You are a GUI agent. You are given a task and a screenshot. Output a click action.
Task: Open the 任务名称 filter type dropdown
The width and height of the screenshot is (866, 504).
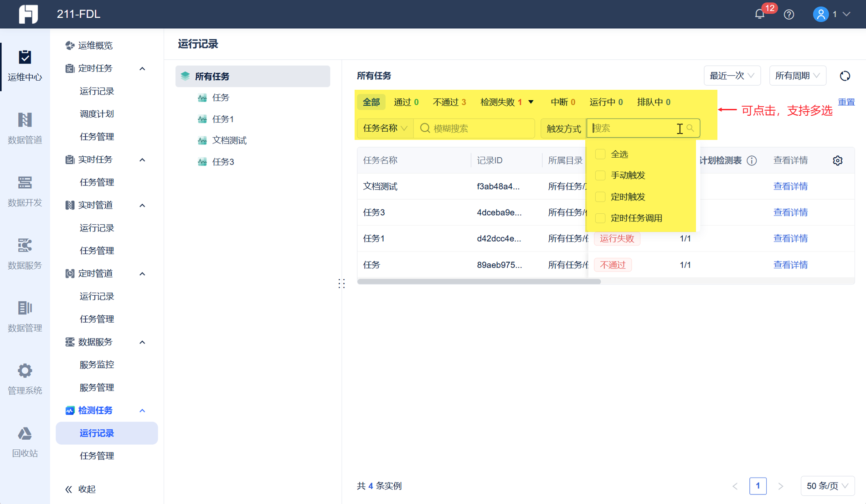click(x=385, y=129)
